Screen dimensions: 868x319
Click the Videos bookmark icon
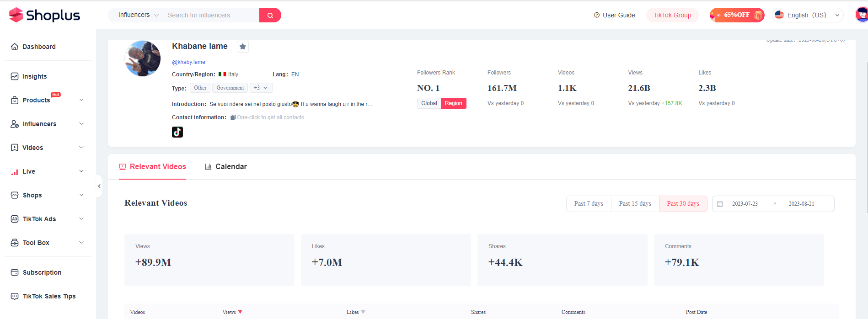tap(15, 148)
